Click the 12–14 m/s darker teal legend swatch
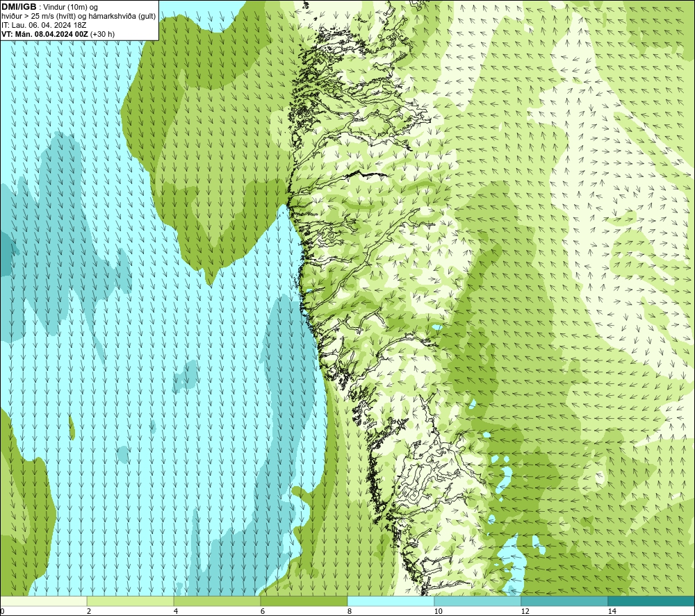 [564, 601]
